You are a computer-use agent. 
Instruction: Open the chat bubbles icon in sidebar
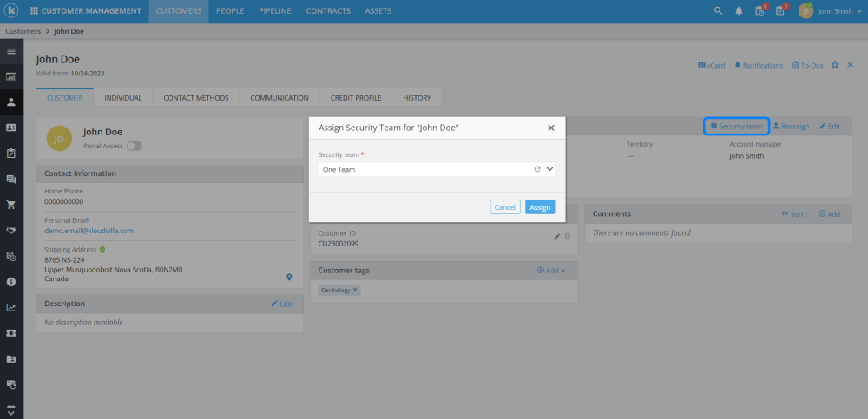point(11,180)
